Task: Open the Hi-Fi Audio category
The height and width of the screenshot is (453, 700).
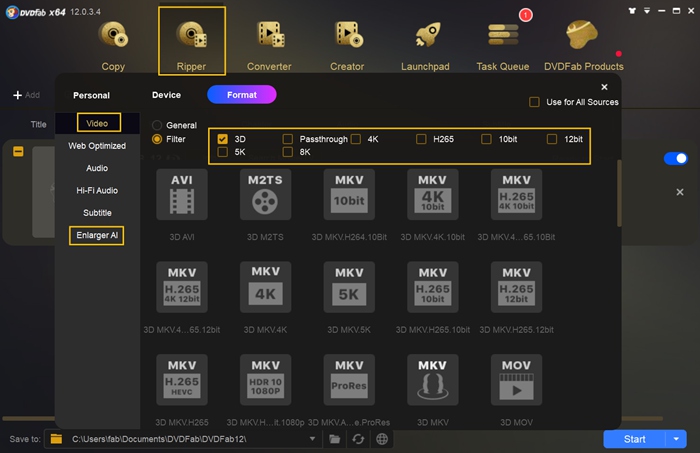Action: click(x=97, y=191)
